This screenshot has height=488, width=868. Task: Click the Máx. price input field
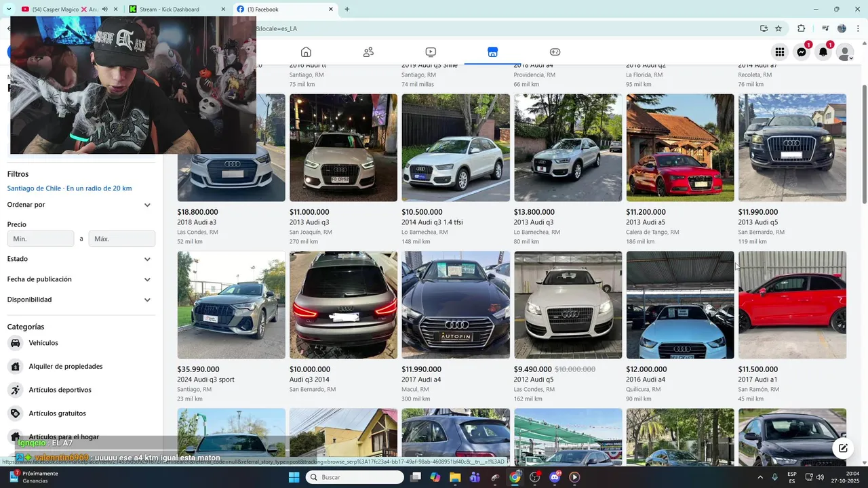point(122,239)
